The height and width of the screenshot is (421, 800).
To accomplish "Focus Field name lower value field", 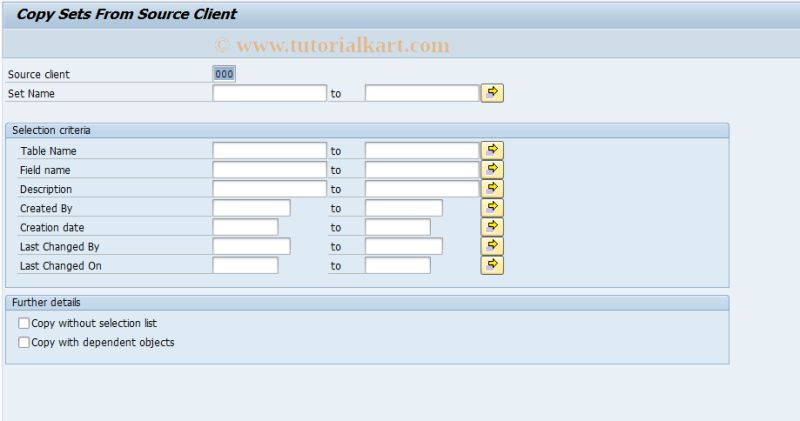I will [269, 169].
